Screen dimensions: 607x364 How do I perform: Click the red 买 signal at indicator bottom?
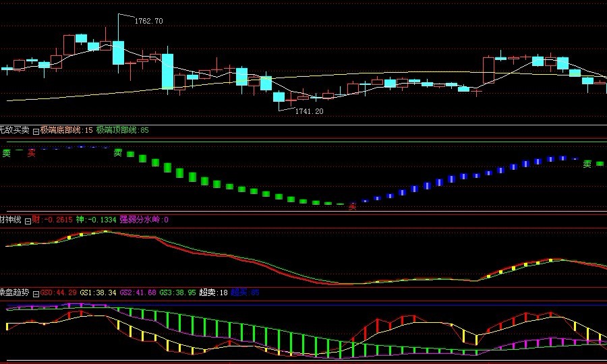tap(352, 206)
